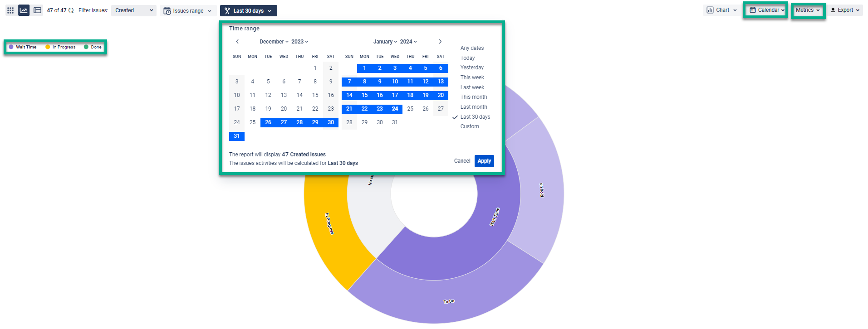Select the chart view icon
Viewport: 868px width, 329px height.
(24, 10)
